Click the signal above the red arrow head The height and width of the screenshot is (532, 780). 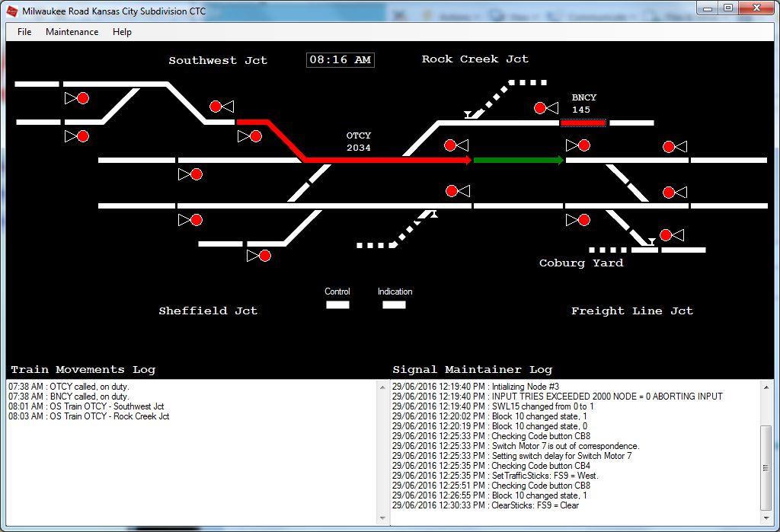click(x=456, y=145)
